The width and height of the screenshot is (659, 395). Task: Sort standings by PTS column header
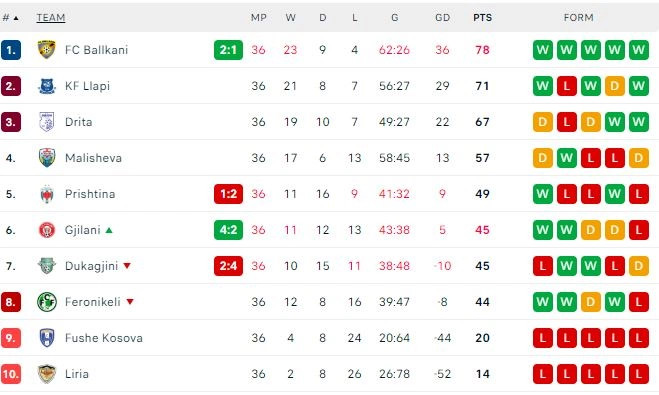pos(482,18)
